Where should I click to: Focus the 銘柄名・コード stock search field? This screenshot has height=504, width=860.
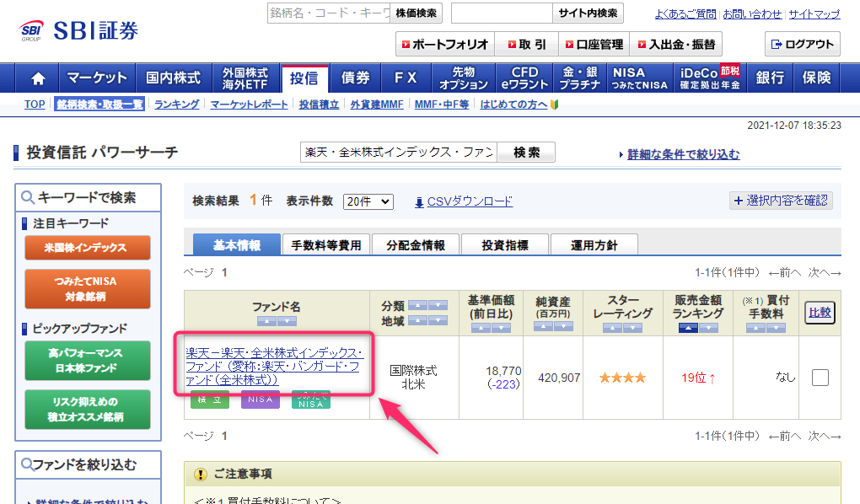[329, 13]
